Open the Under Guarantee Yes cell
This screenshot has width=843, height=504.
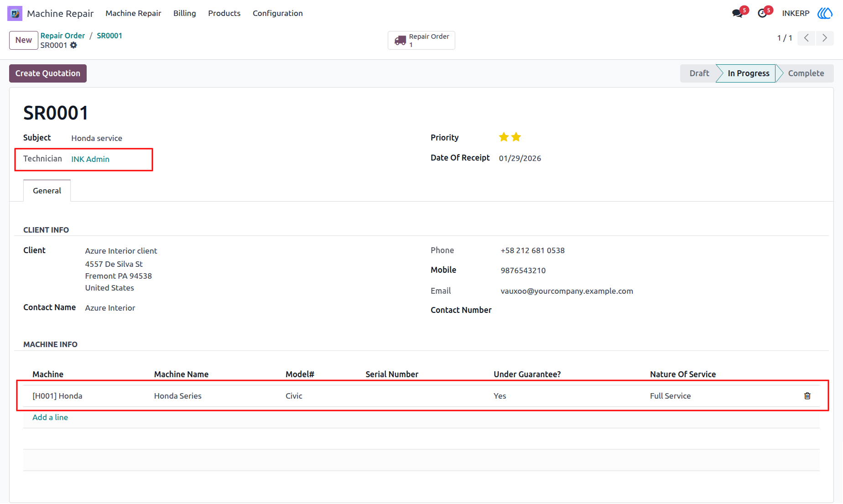[x=500, y=396]
